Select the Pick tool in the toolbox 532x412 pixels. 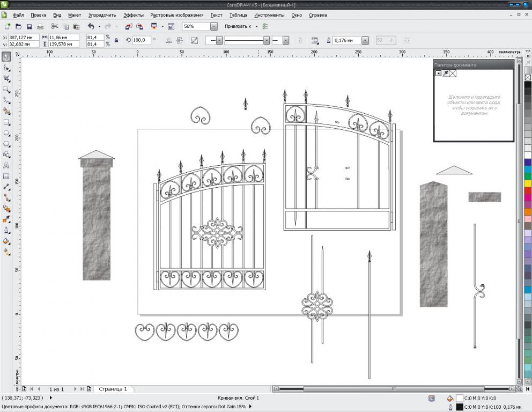pos(6,56)
